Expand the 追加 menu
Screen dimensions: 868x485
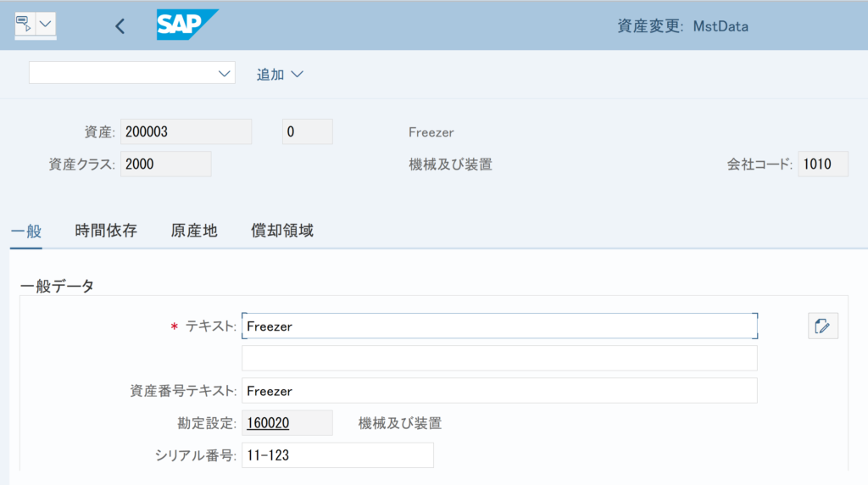[x=280, y=75]
